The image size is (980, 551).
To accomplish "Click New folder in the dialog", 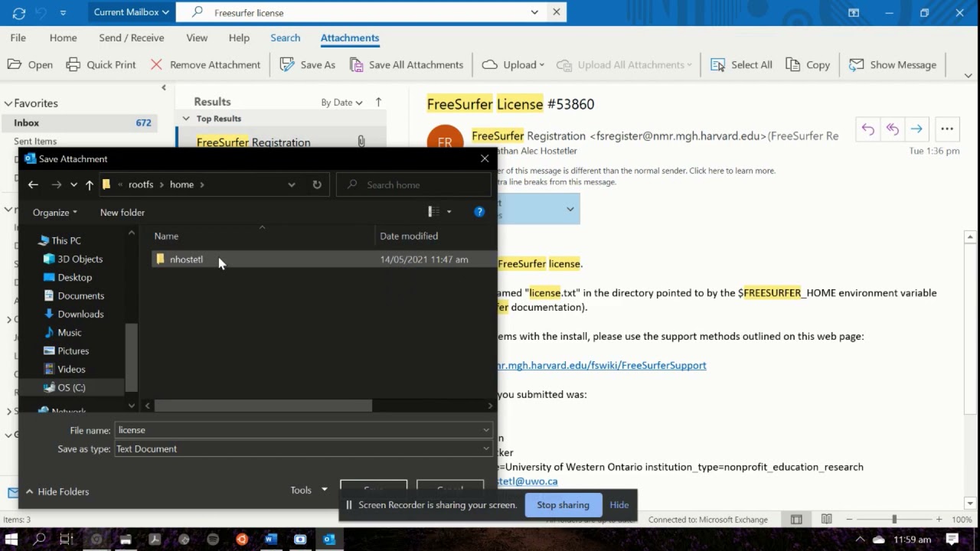I will (x=122, y=213).
